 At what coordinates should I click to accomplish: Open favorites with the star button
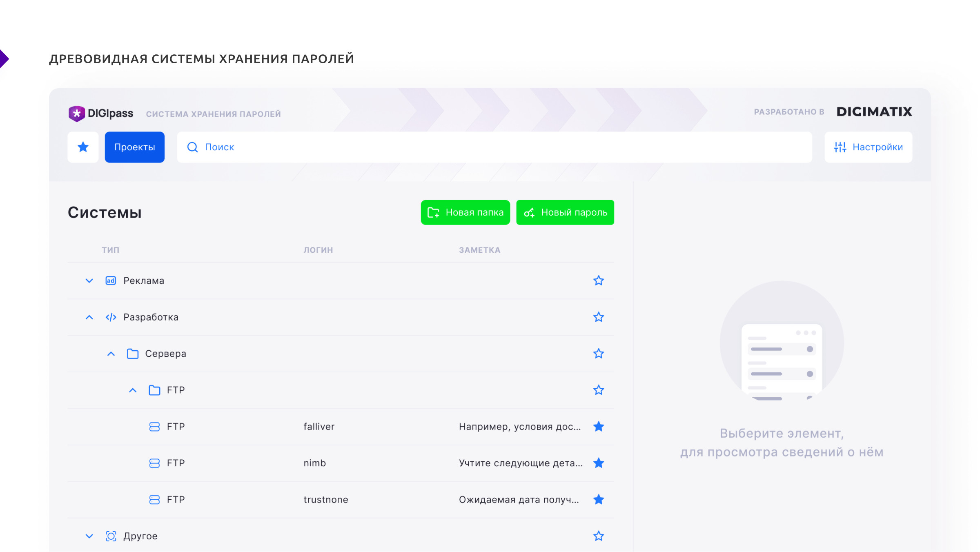[83, 147]
